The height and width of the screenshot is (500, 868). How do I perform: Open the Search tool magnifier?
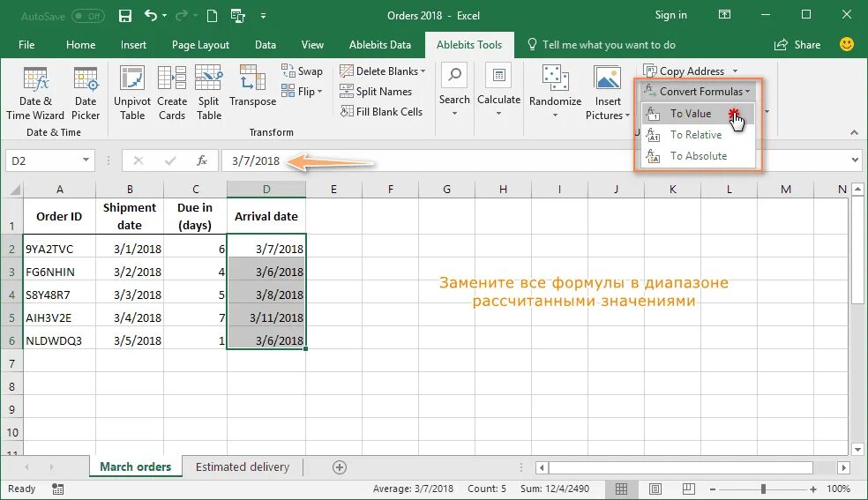pos(454,75)
